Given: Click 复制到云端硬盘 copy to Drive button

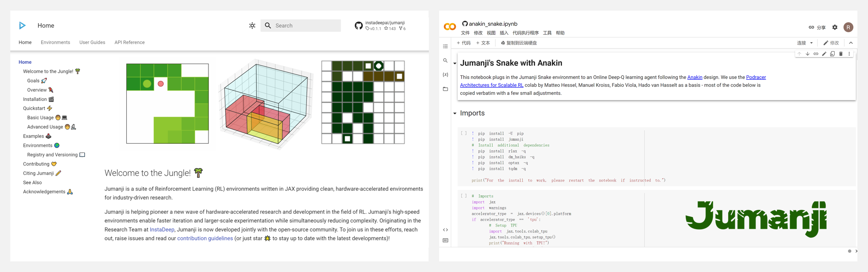Looking at the screenshot, I should [519, 43].
